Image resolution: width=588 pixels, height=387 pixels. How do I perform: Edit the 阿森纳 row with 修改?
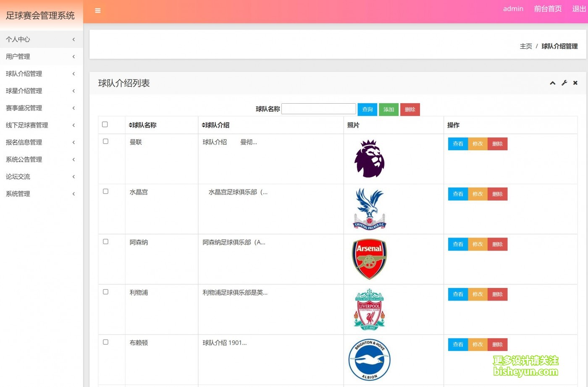pos(478,244)
